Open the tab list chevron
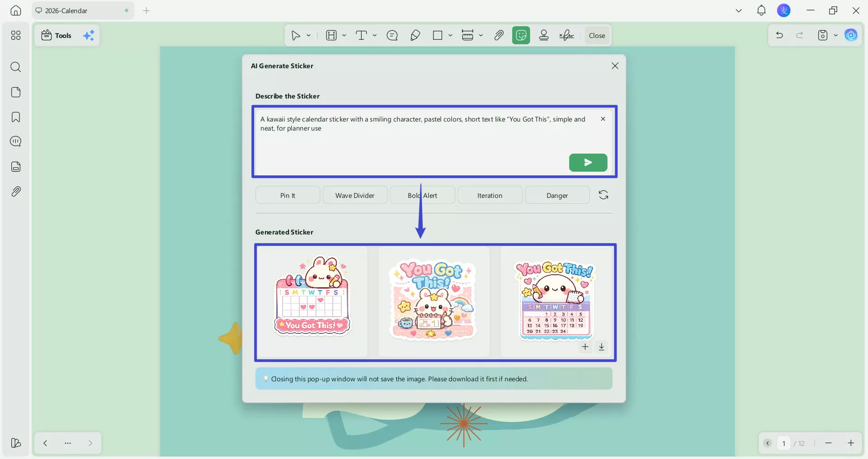The height and width of the screenshot is (459, 868). coord(739,10)
